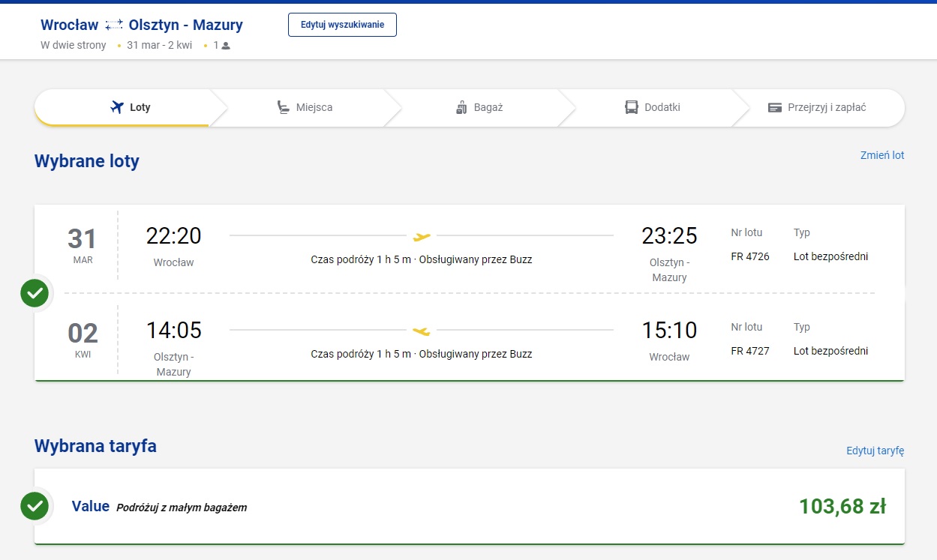Click the Edytuj wyszukiwanie button
The image size is (937, 560).
342,25
